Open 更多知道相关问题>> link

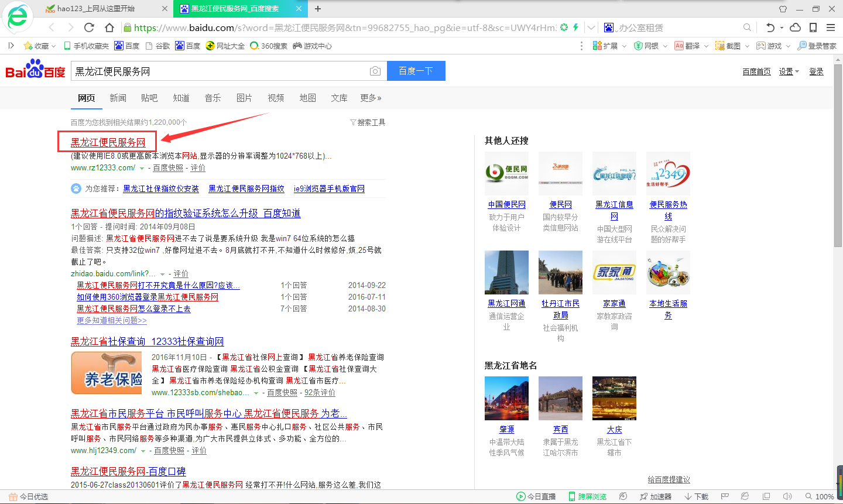point(112,320)
